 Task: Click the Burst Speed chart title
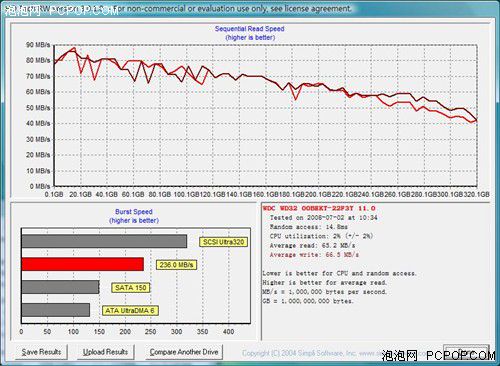click(x=134, y=212)
